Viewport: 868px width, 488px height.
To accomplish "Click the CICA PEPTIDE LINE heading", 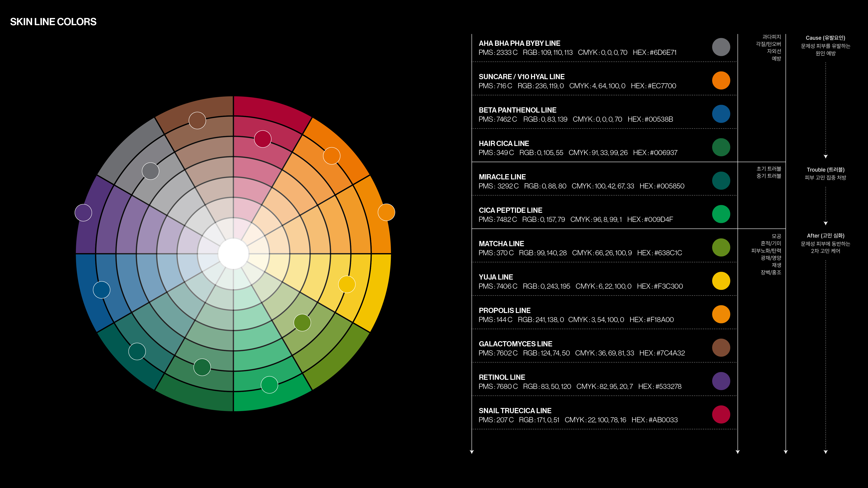I will [x=510, y=210].
